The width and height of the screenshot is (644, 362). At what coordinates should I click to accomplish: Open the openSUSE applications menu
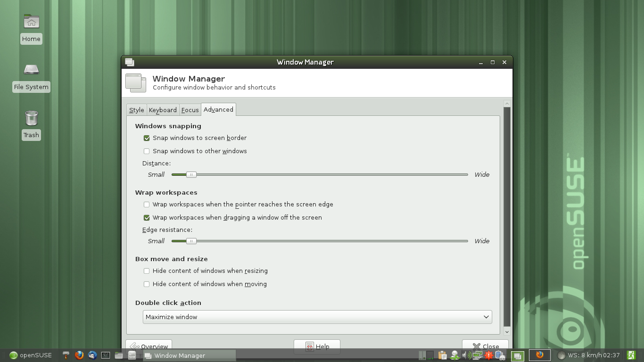click(31, 355)
